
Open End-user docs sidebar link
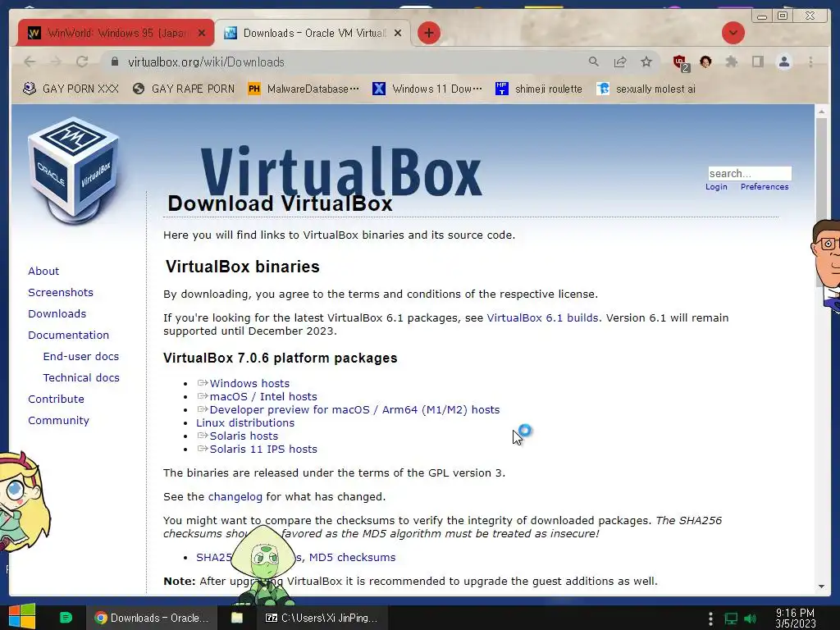81,357
